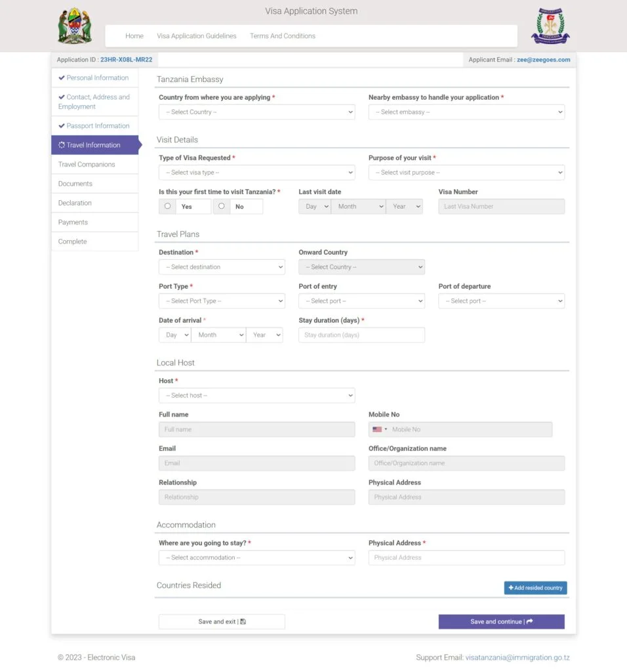627x672 pixels.
Task: Click checkmark icon beside Personal Information
Action: coord(62,78)
